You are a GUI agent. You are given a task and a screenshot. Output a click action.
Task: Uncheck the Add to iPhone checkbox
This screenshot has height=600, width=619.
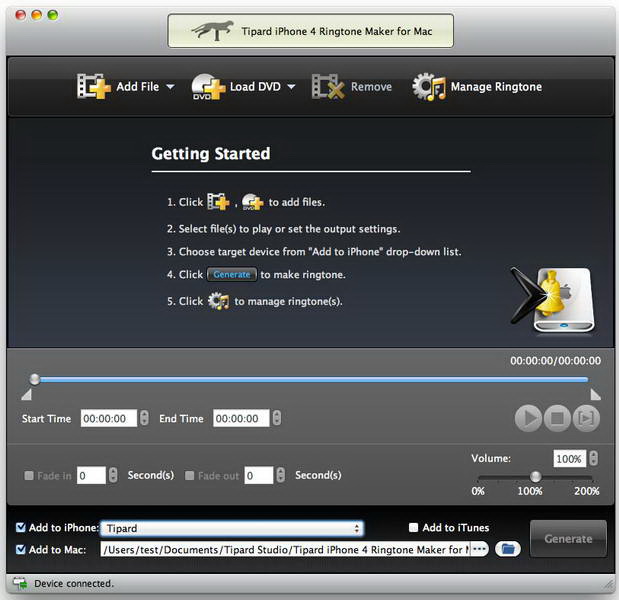21,527
